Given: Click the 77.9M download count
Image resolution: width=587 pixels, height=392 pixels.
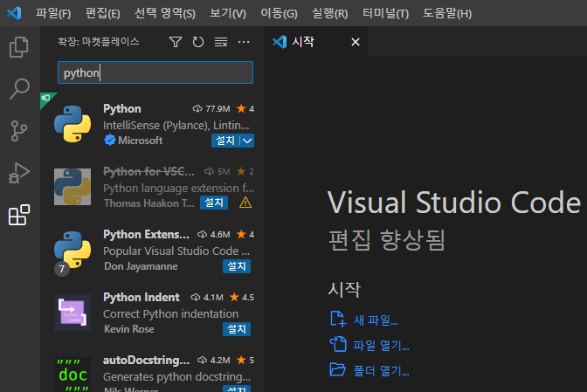Looking at the screenshot, I should point(218,109).
